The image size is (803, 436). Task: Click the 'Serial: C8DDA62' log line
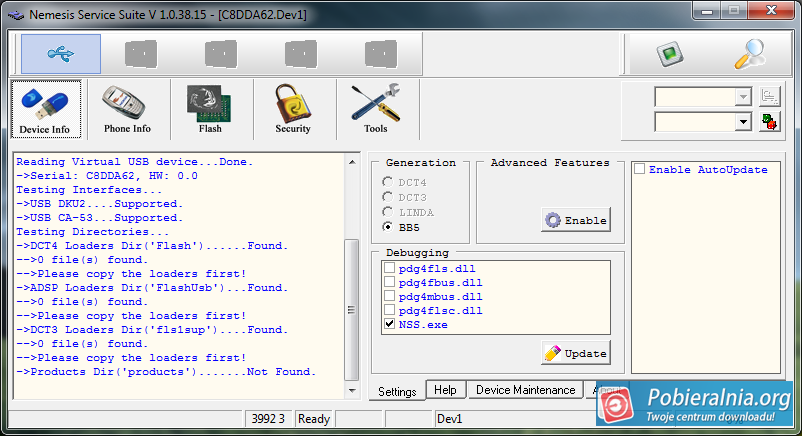[107, 176]
